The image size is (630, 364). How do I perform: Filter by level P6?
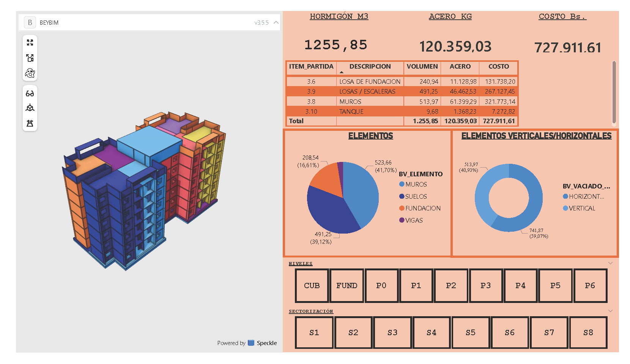(590, 286)
